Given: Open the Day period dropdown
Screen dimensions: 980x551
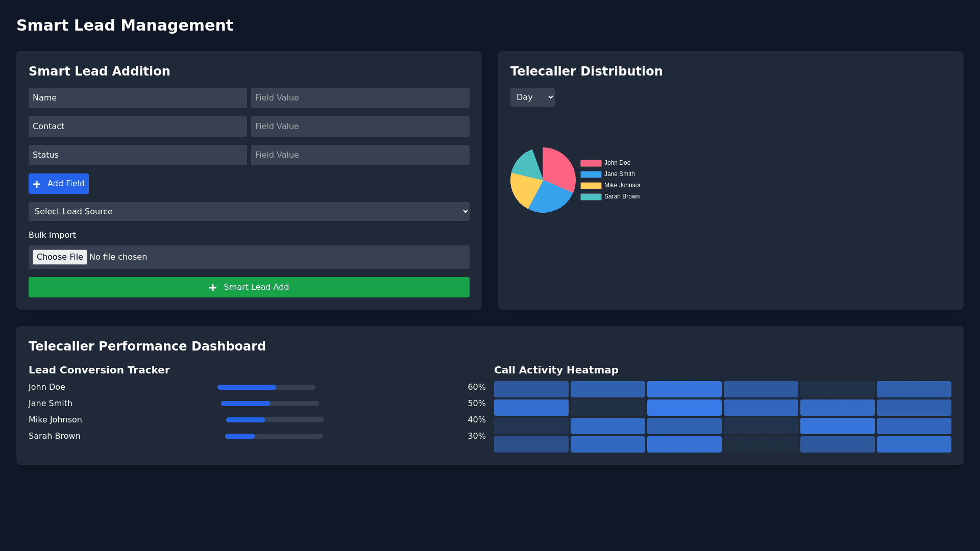Looking at the screenshot, I should (532, 97).
